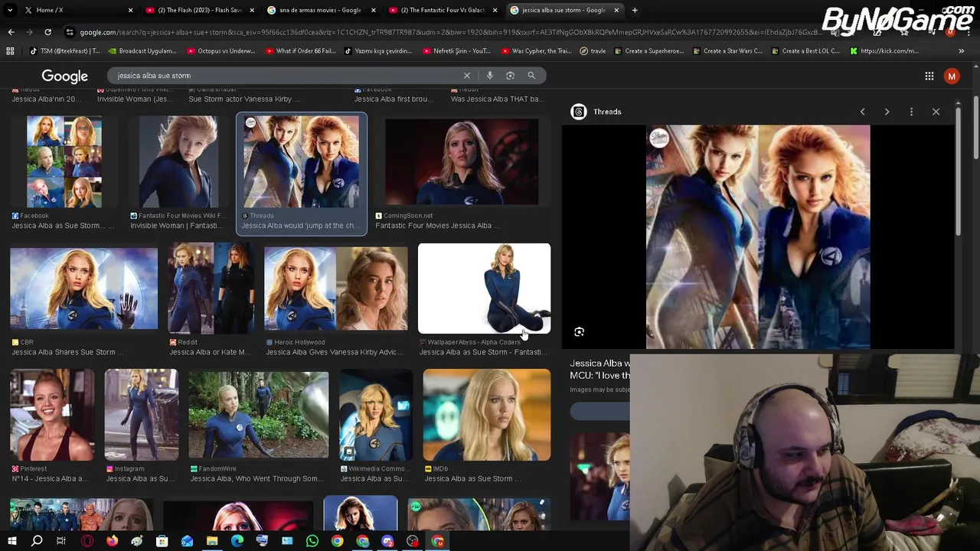Screen dimensions: 980x551
Task: Open Threads source link in preview header
Action: coord(597,112)
